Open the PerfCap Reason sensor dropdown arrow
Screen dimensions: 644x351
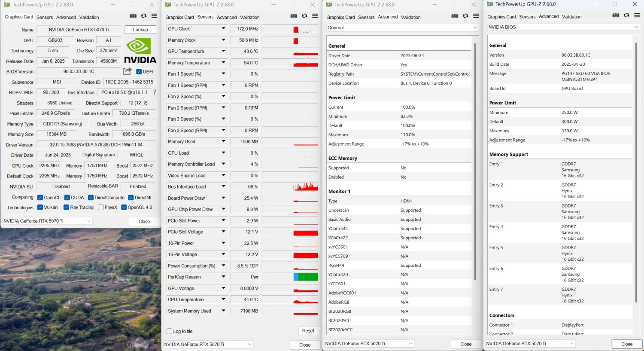click(x=223, y=277)
